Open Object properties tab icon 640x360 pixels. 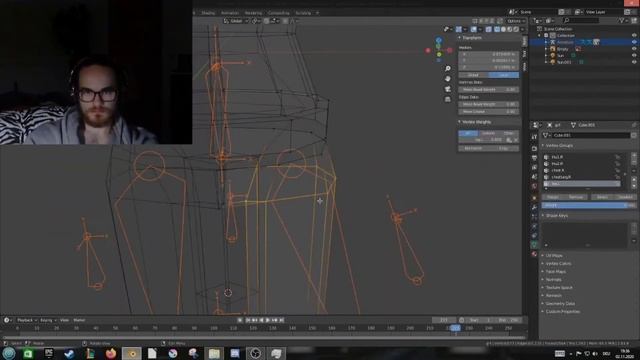(x=534, y=198)
